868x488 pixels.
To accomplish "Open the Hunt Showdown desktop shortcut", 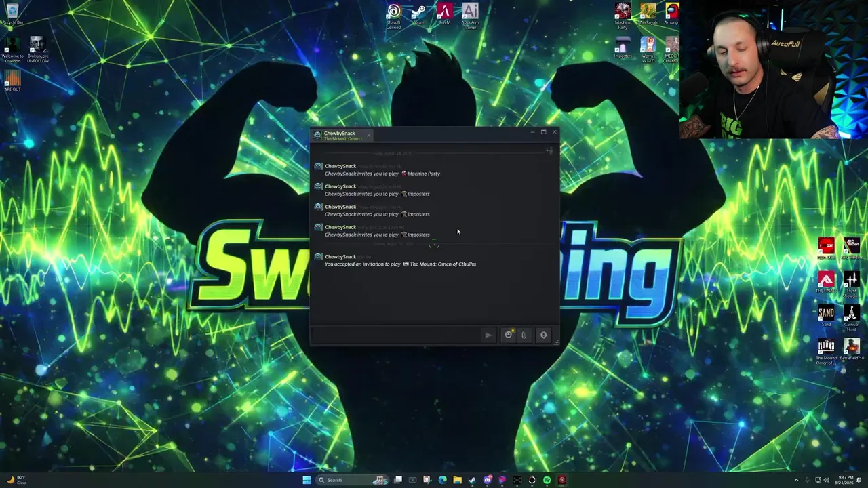I will coord(851,285).
